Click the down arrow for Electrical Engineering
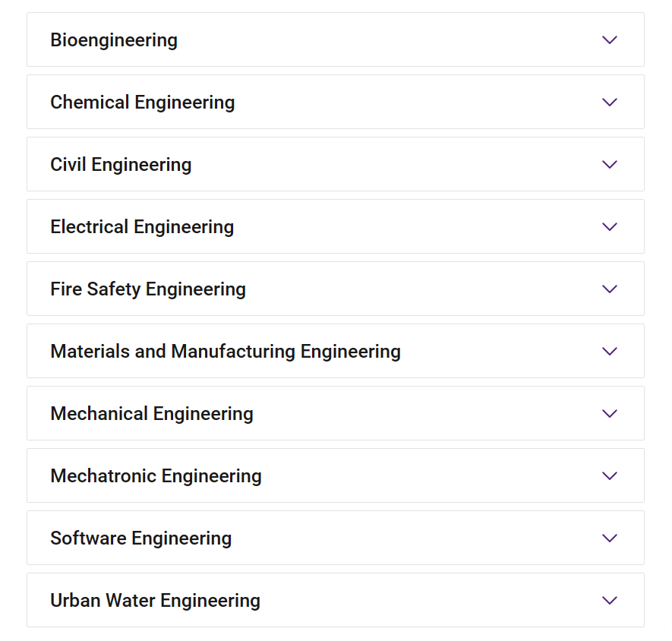 point(610,226)
